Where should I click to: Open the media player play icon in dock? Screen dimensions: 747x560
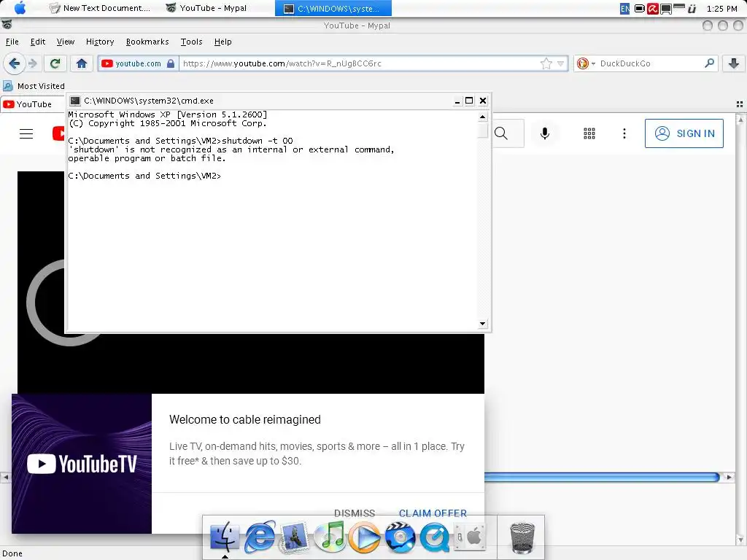pyautogui.click(x=365, y=537)
